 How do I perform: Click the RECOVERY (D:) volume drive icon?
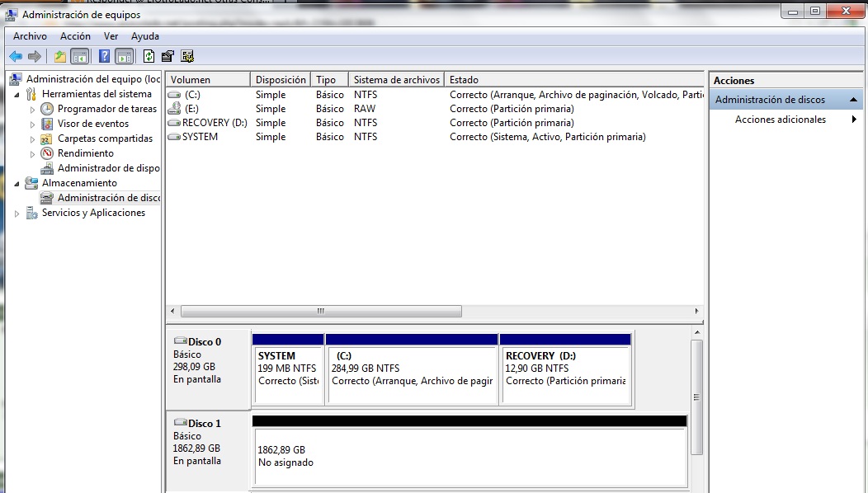click(174, 123)
